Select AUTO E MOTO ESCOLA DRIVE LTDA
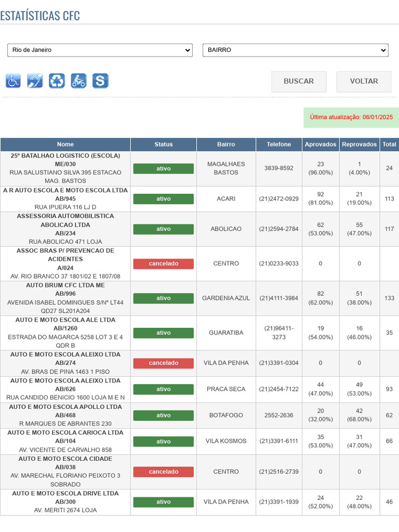 [x=65, y=494]
